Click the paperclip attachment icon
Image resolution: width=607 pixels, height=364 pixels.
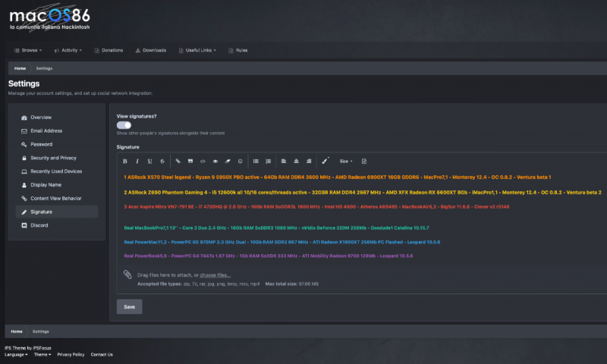click(x=127, y=275)
